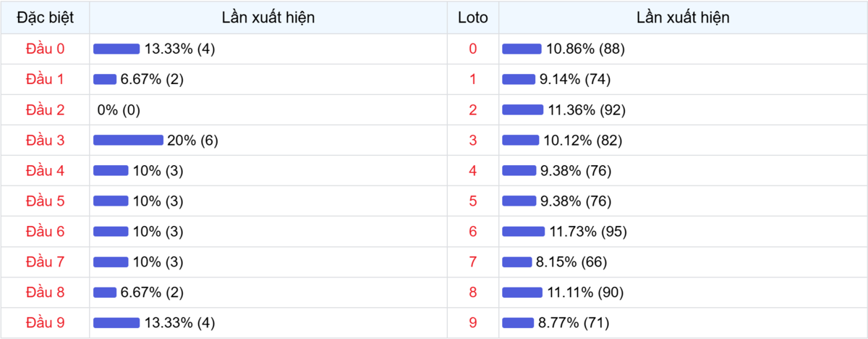868x339 pixels.
Task: Click Loto number 7
Action: pyautogui.click(x=473, y=262)
